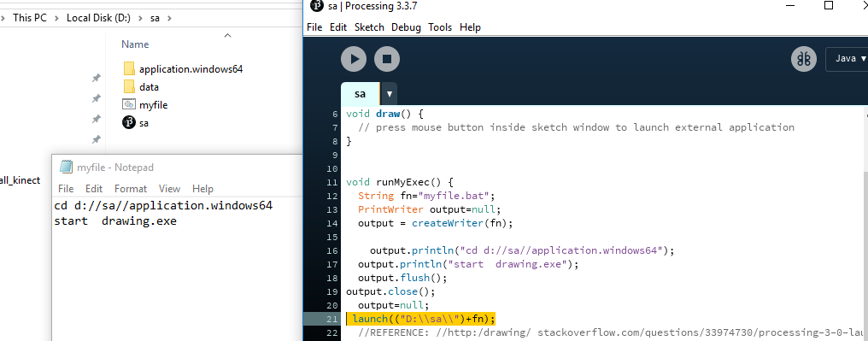Click 'PrintWriter output=null;' code line
The width and height of the screenshot is (868, 341).
[429, 209]
